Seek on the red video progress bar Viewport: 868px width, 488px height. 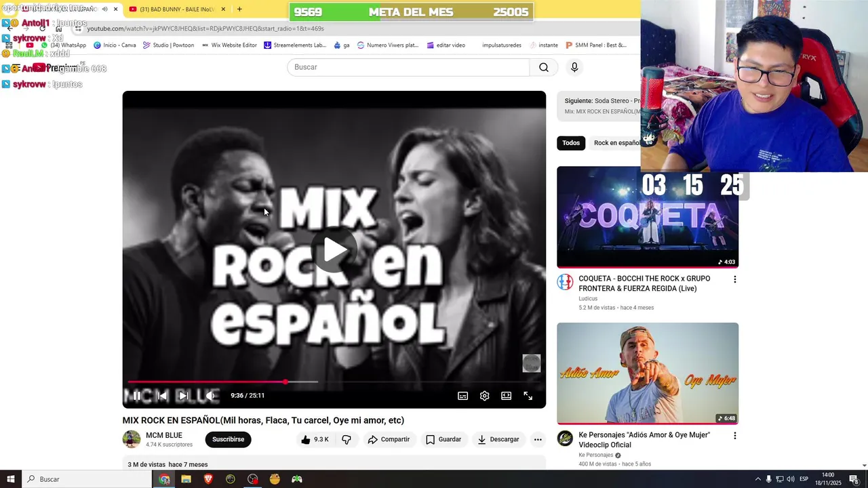334,382
